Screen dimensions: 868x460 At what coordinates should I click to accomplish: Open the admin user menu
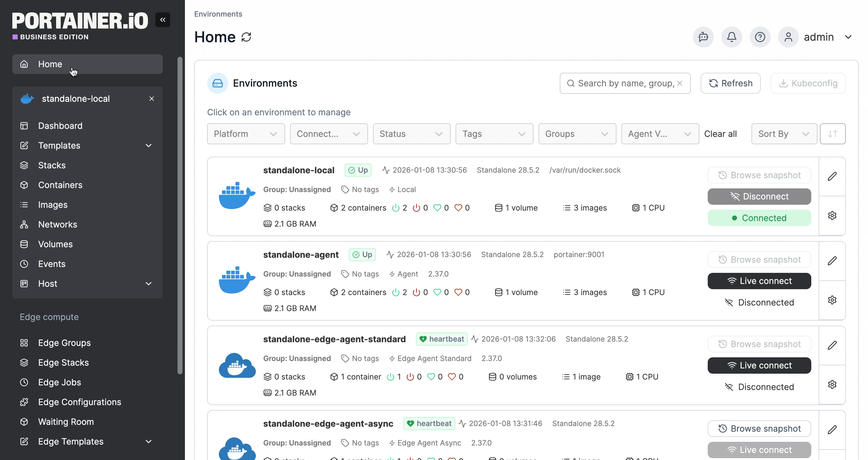pyautogui.click(x=819, y=37)
